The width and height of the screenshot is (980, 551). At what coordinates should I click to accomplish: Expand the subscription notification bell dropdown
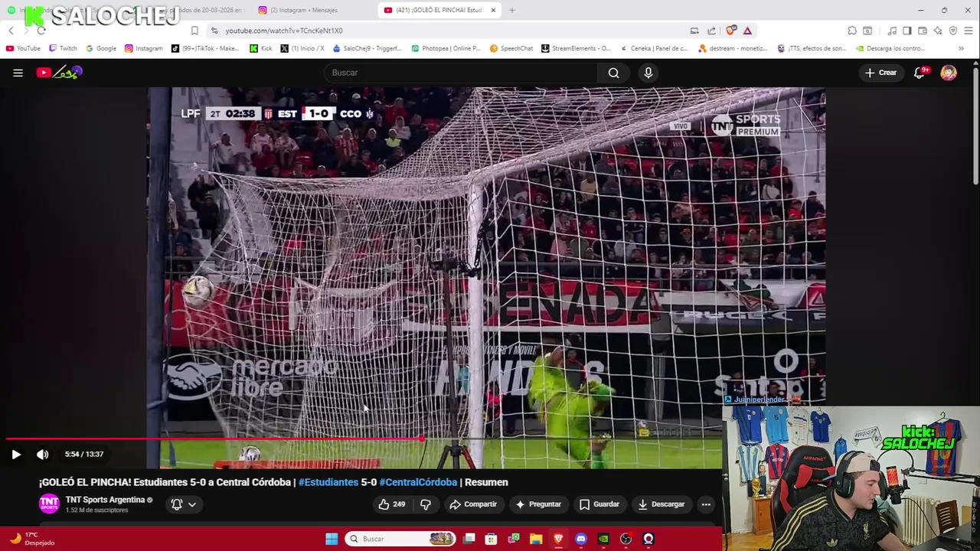(x=184, y=504)
